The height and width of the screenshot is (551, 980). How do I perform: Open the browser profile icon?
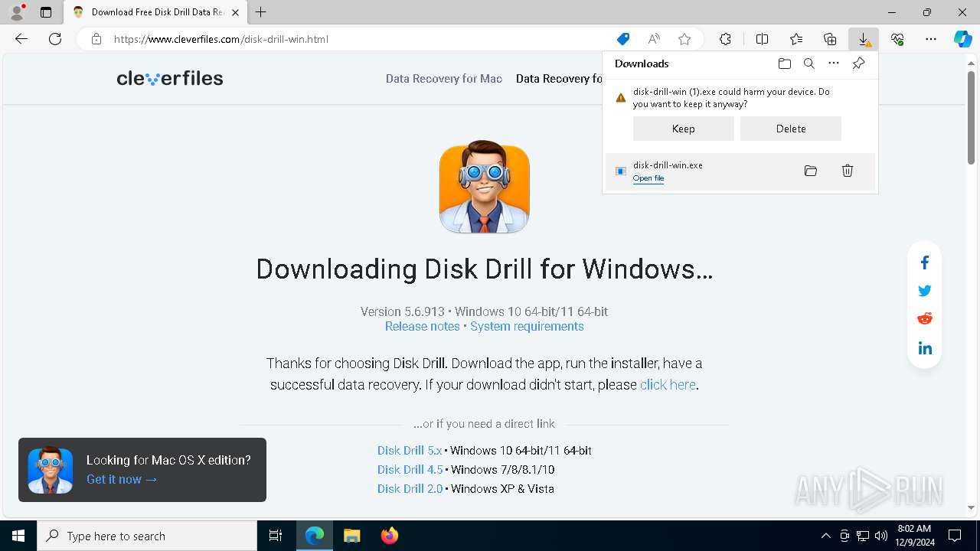tap(17, 12)
